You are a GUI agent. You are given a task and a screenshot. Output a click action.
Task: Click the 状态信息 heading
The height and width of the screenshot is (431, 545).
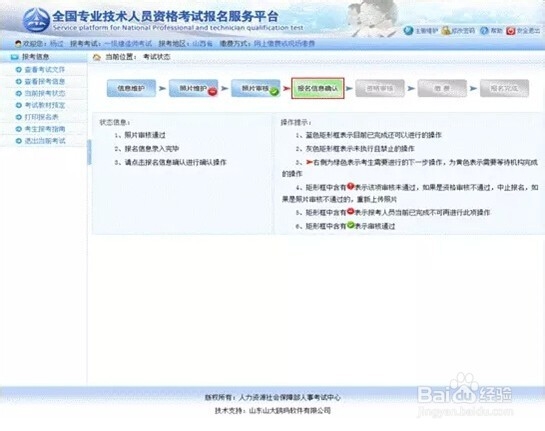pos(115,122)
